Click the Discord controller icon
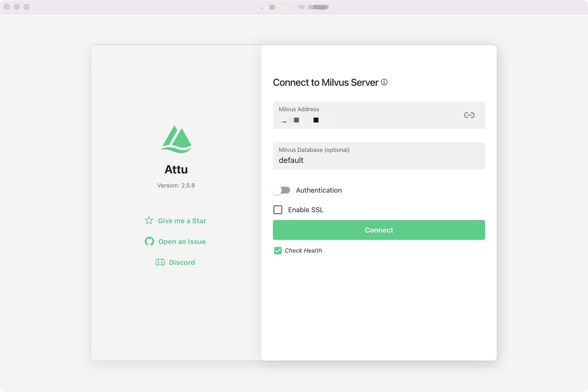 click(160, 262)
